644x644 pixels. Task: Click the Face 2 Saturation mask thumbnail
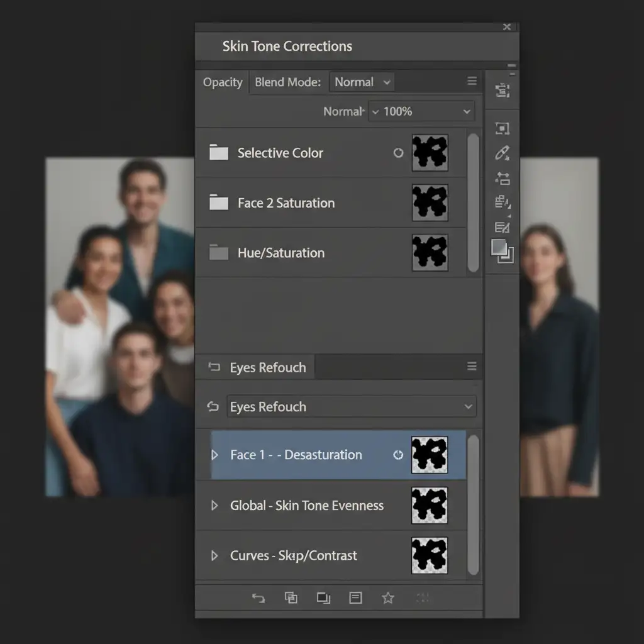click(430, 203)
